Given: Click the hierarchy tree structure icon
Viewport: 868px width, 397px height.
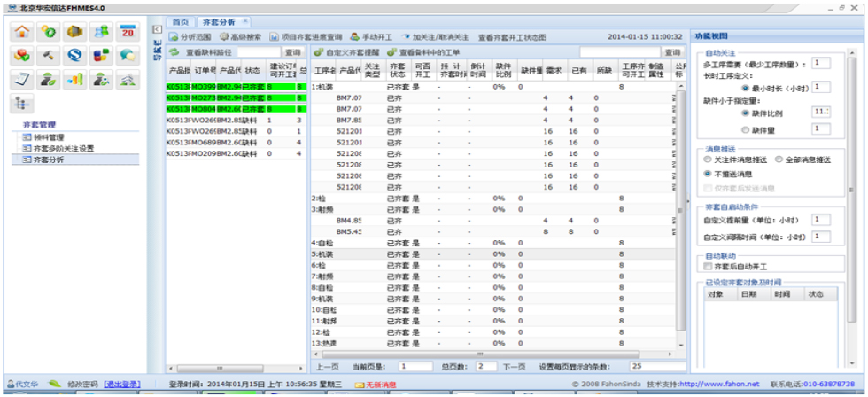Looking at the screenshot, I should pos(22,105).
